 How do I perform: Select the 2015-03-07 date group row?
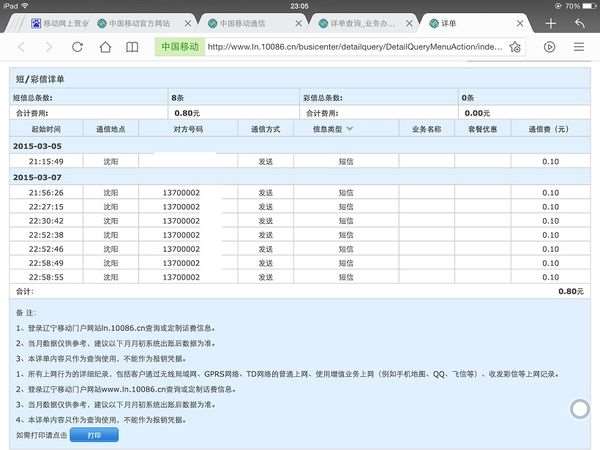click(300, 177)
